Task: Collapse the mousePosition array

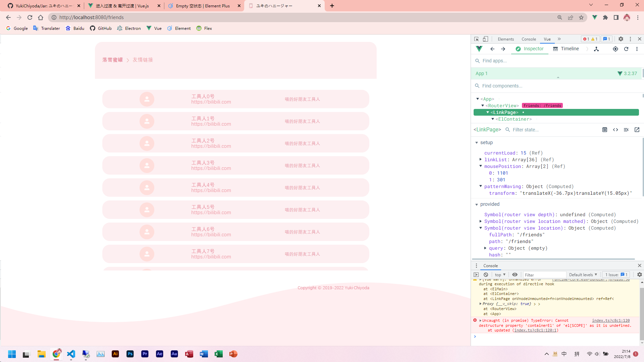Action: pos(481,166)
